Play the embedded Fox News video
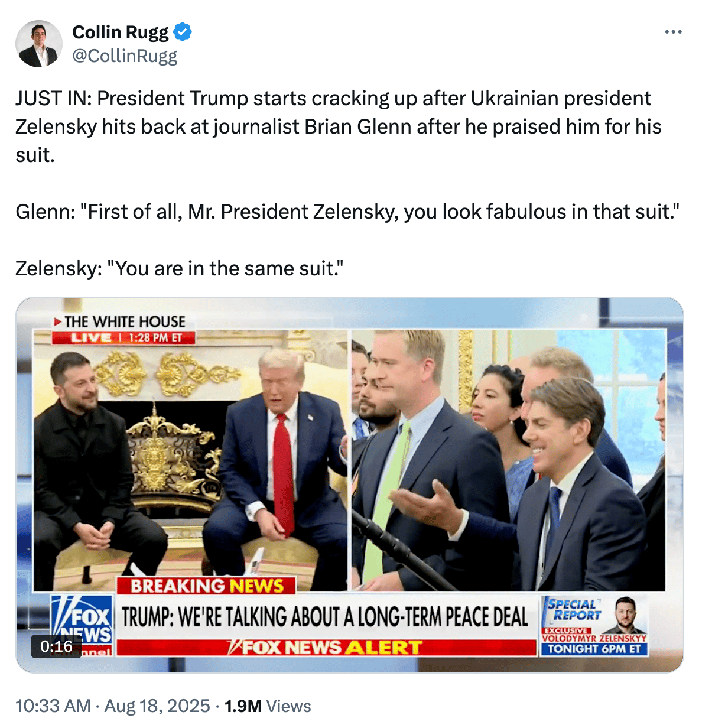The image size is (702, 728). pyautogui.click(x=350, y=485)
